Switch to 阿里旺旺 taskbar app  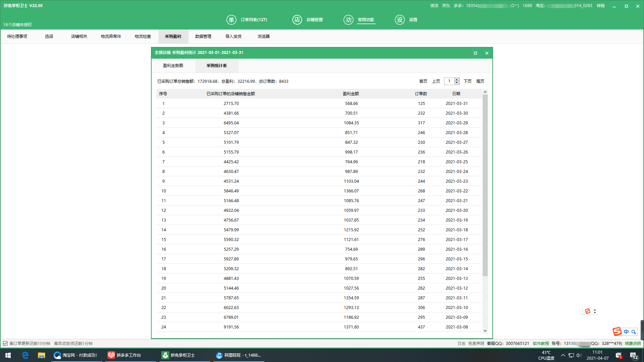click(x=239, y=355)
